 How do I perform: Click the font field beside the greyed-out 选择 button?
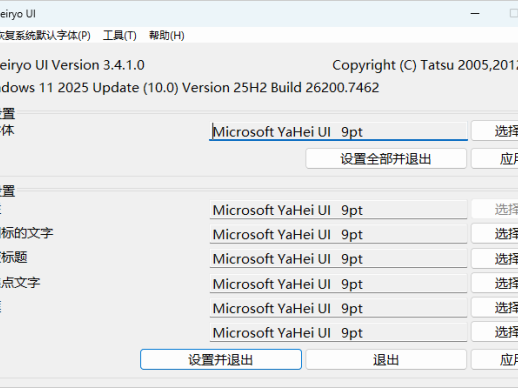click(338, 210)
